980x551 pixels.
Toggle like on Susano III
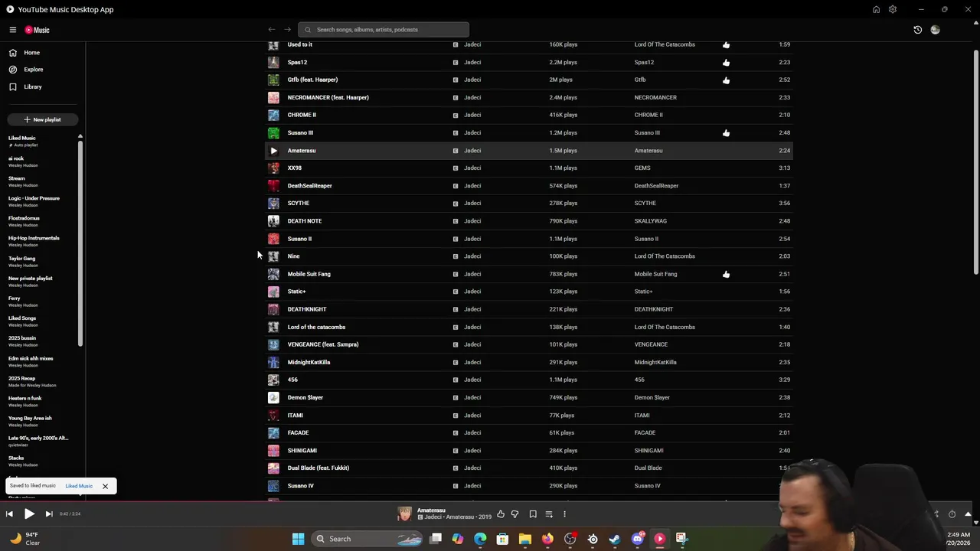tap(726, 133)
